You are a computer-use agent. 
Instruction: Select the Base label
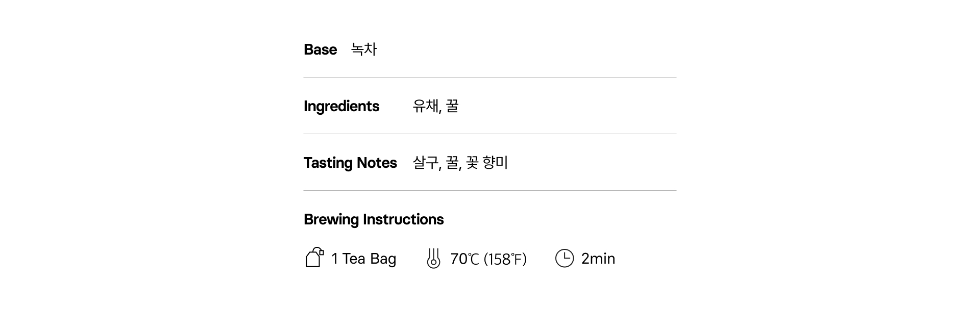(320, 49)
